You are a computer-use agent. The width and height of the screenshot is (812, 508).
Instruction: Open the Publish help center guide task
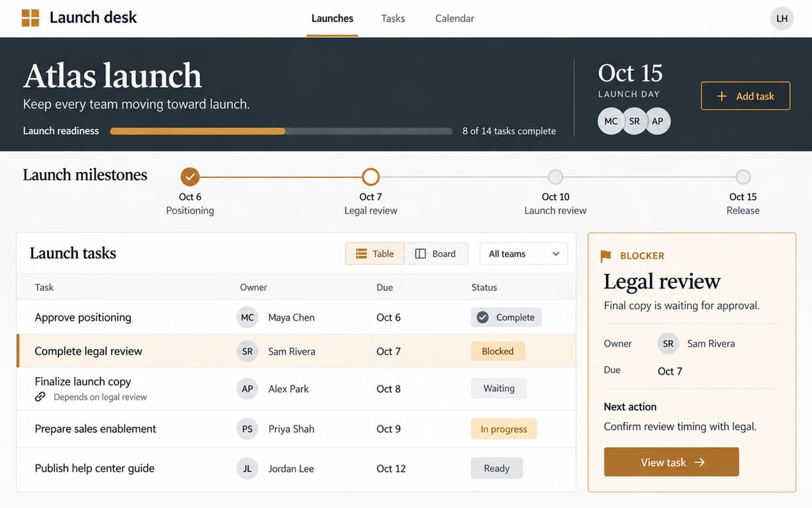(95, 468)
